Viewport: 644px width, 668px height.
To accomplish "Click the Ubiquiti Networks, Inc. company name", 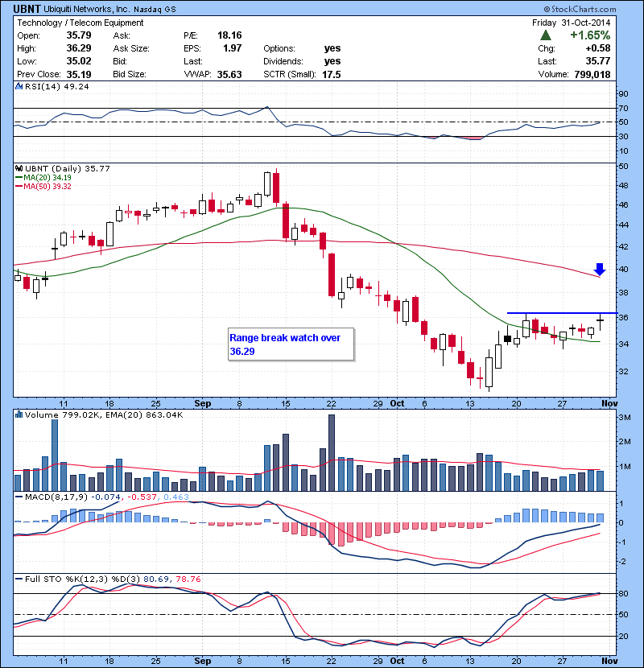I will pos(87,10).
